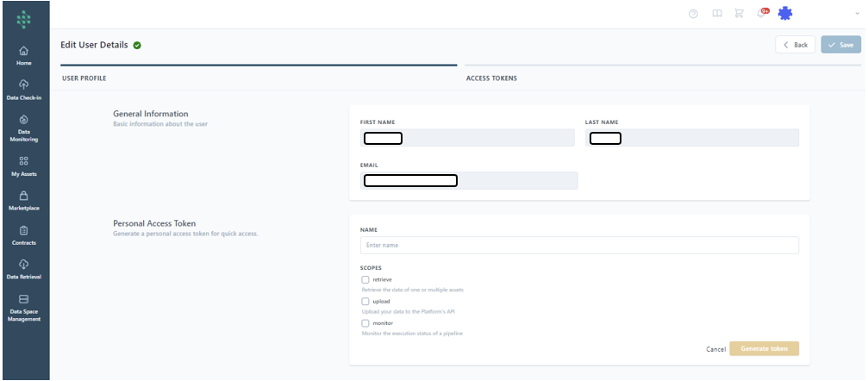The image size is (868, 381).
Task: Tick the monitor scope checkbox
Action: coord(365,323)
